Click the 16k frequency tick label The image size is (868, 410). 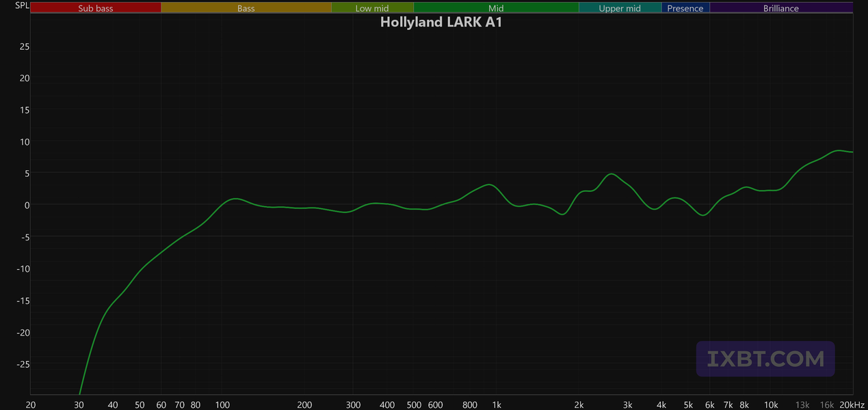(827, 405)
